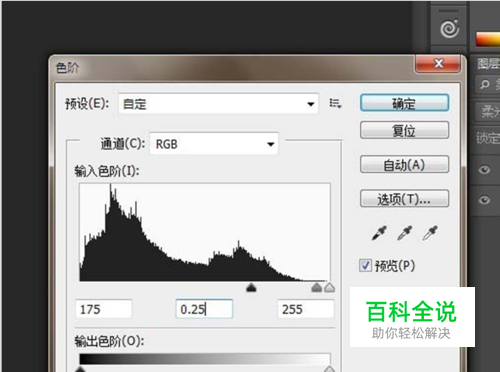500x372 pixels.
Task: Hide the upper layer via eye icon
Action: point(484,170)
